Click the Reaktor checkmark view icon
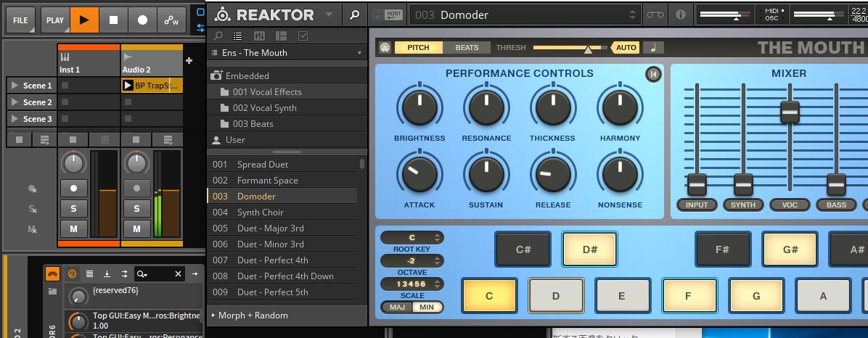 (x=303, y=36)
